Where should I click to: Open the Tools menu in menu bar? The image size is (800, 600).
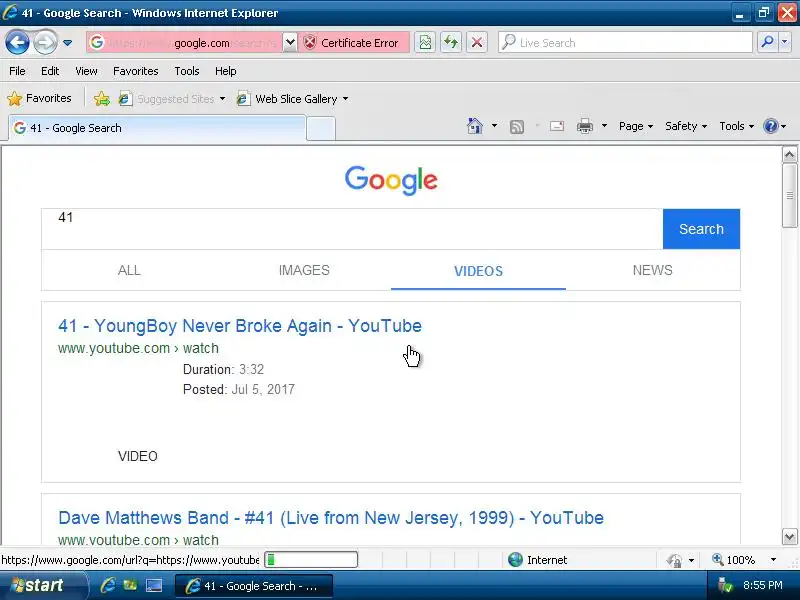(187, 71)
